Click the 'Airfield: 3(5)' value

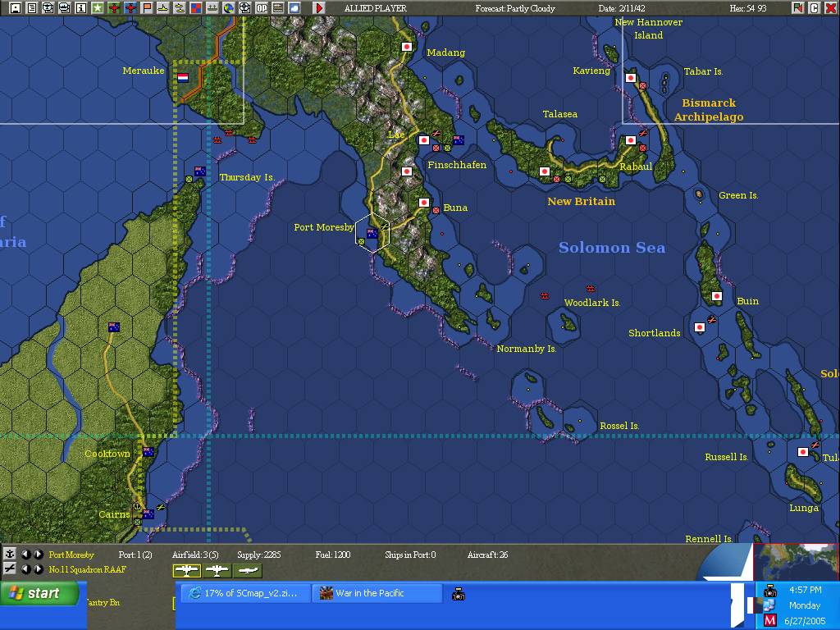click(x=195, y=555)
